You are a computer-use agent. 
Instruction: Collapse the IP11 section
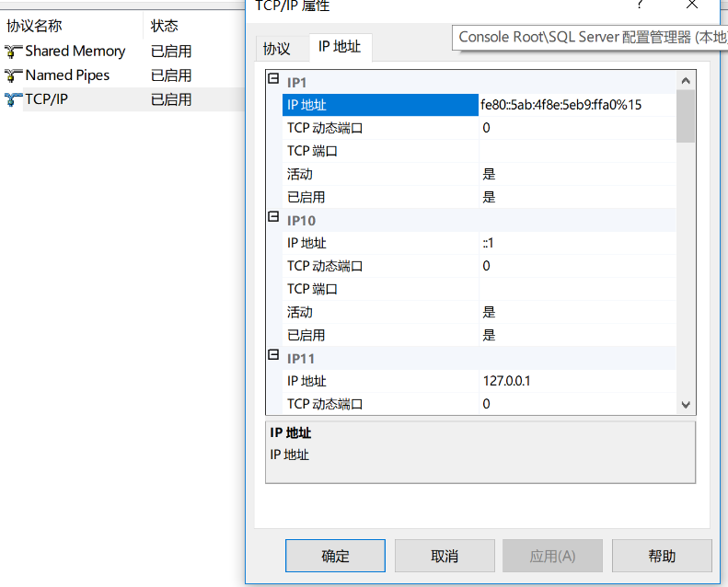click(273, 355)
